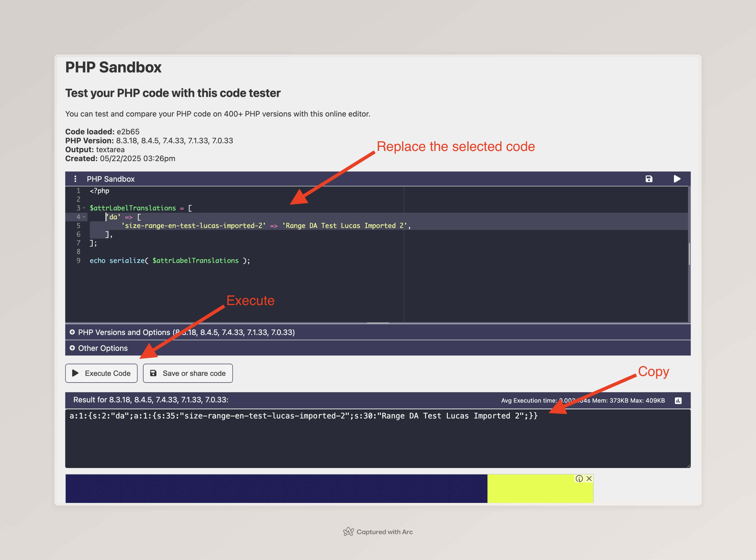Click the 'Created: 05/22/2025 03:26pm' text
The image size is (756, 560).
tap(120, 159)
